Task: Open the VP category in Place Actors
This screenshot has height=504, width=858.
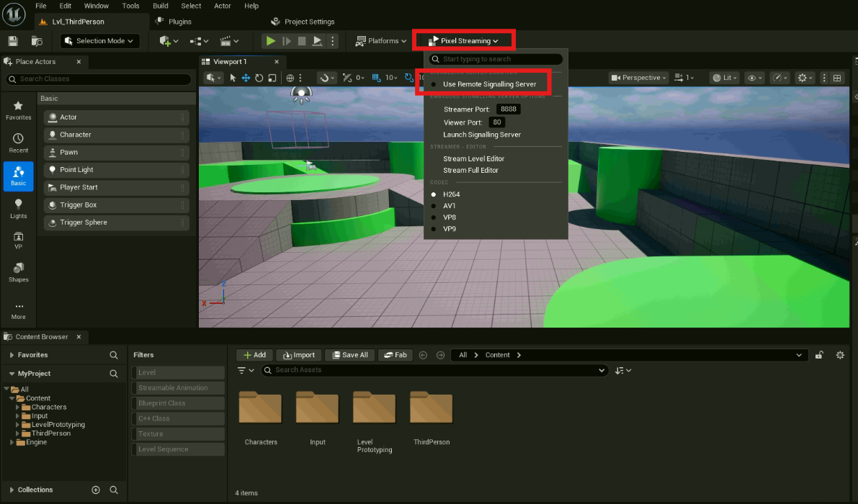Action: pos(18,240)
